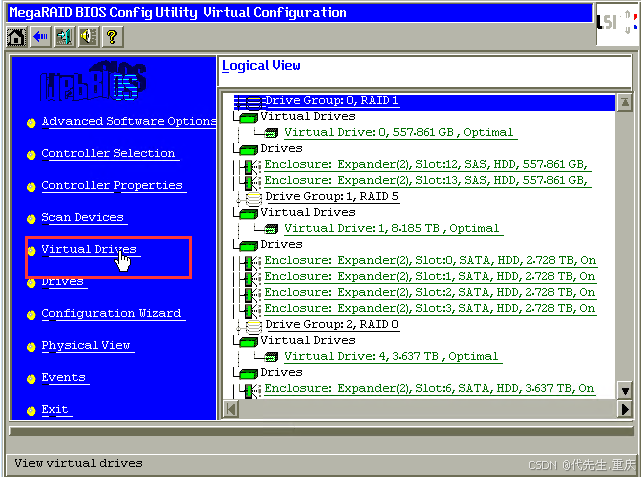Click the Exit door toolbar icon

[x=65, y=37]
